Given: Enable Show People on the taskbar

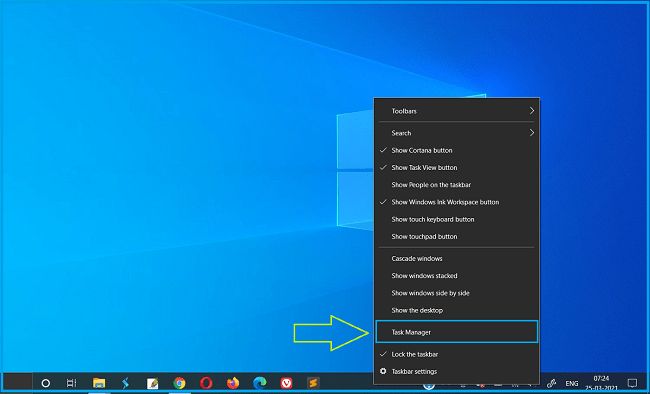Looking at the screenshot, I should [x=457, y=185].
